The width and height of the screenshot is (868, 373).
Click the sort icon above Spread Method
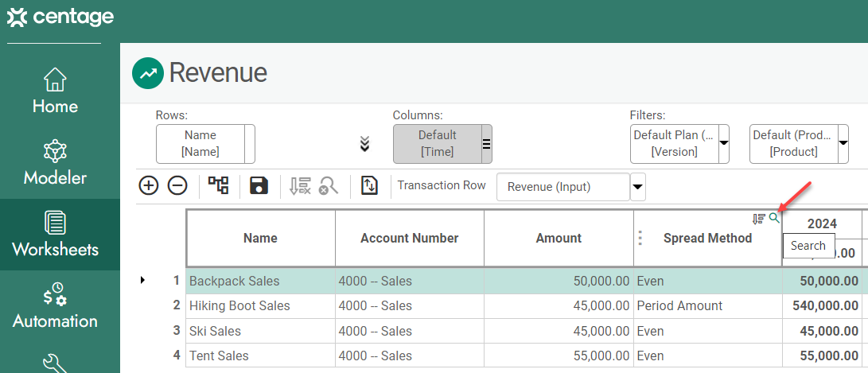pyautogui.click(x=758, y=220)
